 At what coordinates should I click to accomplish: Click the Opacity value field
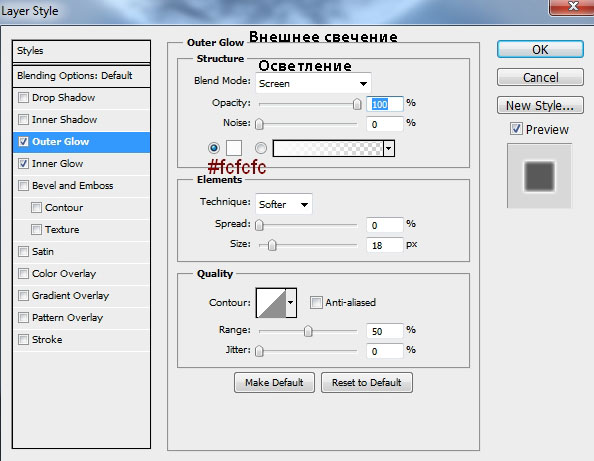tap(385, 104)
